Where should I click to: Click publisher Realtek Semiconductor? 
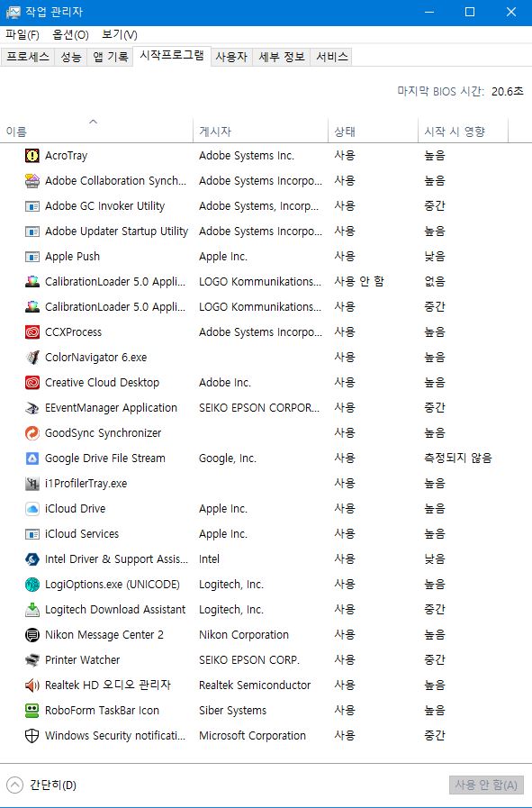click(x=255, y=685)
